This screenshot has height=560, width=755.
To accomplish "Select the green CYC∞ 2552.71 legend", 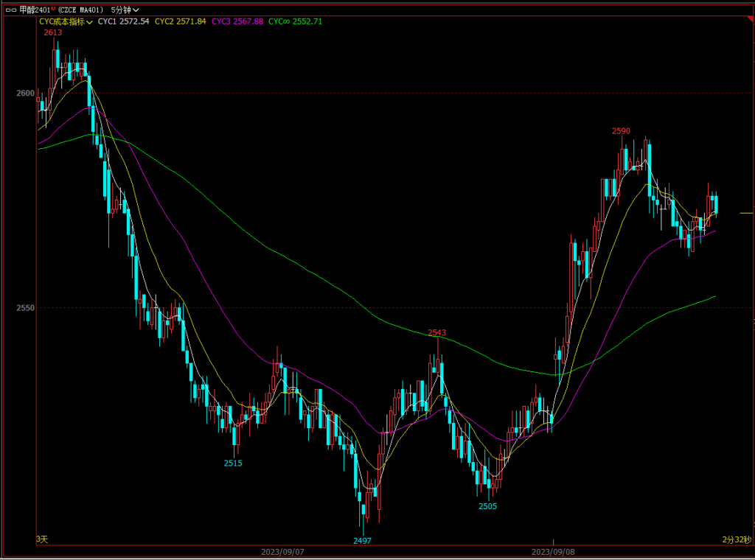I will [295, 21].
